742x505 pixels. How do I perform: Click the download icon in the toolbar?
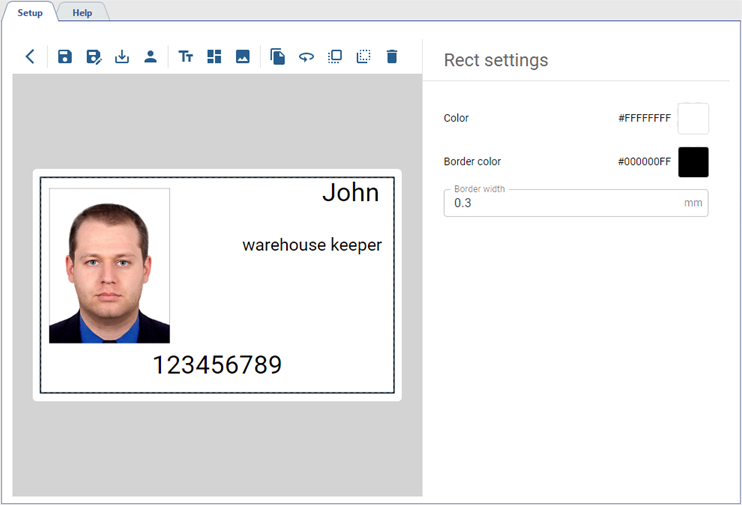pyautogui.click(x=122, y=57)
